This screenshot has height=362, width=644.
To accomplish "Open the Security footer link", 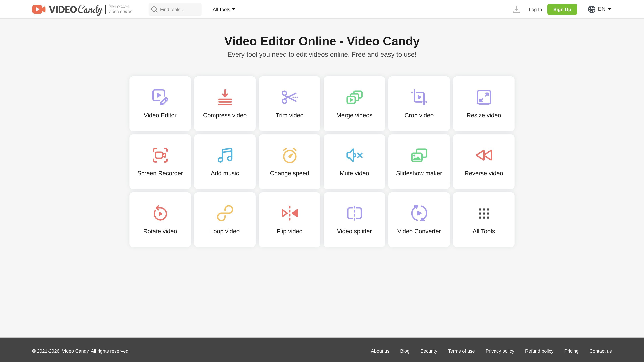I will point(429,351).
